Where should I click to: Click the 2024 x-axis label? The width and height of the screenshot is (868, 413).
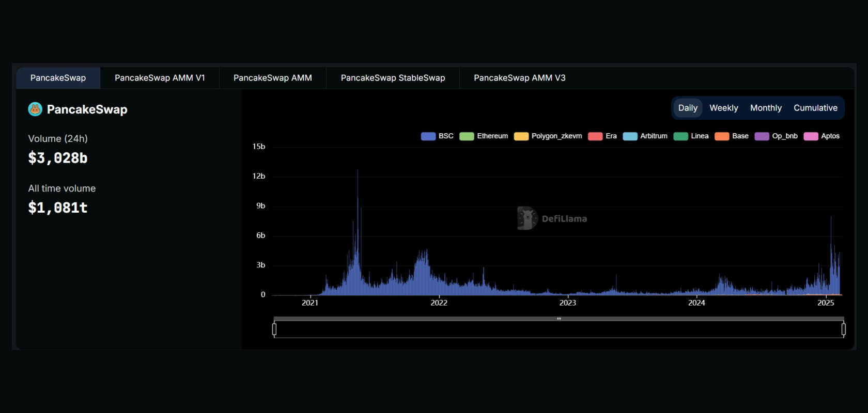tap(696, 303)
